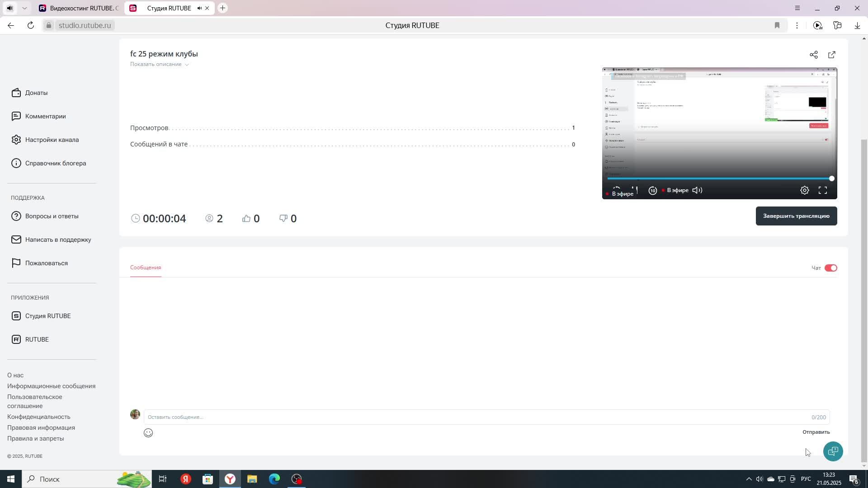Click the thumbs up likes counter
Image resolution: width=868 pixels, height=488 pixels.
point(251,219)
